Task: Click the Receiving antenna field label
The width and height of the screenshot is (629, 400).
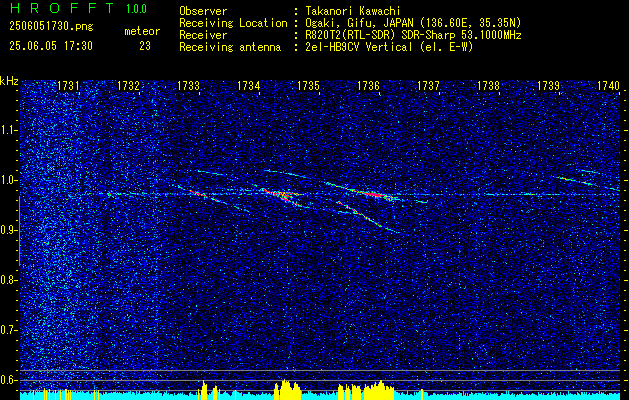Action: [230, 47]
